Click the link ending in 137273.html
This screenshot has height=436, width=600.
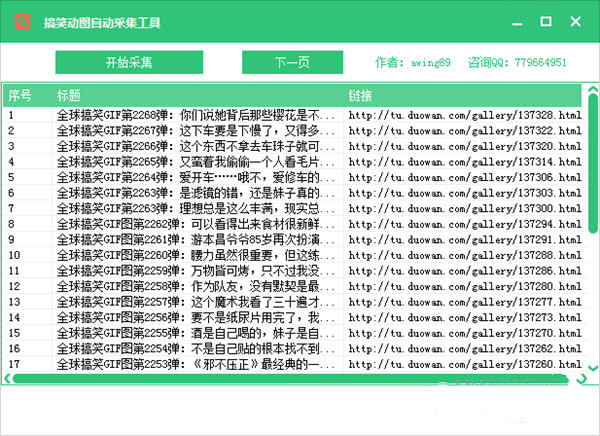coord(465,317)
